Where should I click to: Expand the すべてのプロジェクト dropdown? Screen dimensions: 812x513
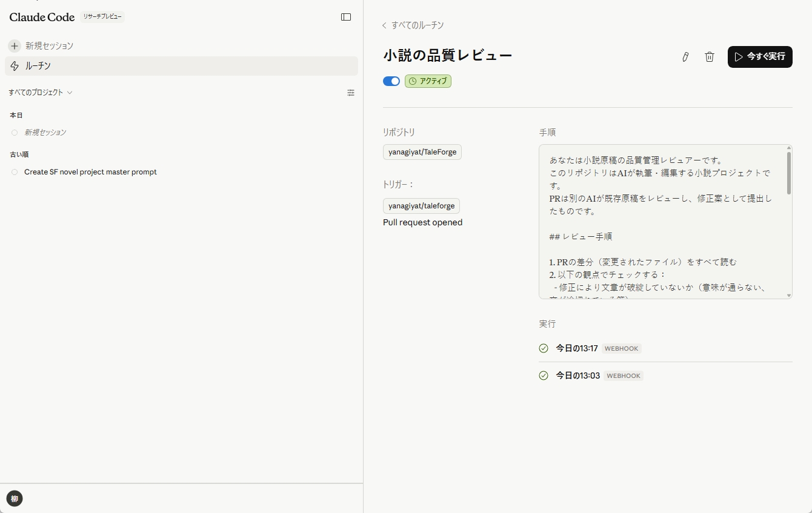pyautogui.click(x=41, y=92)
